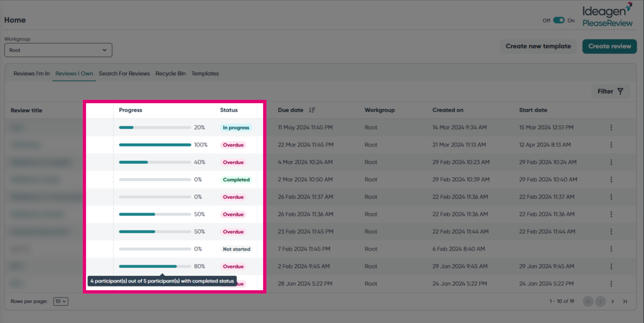The height and width of the screenshot is (323, 644).
Task: Click the Created on column header
Action: pos(448,110)
